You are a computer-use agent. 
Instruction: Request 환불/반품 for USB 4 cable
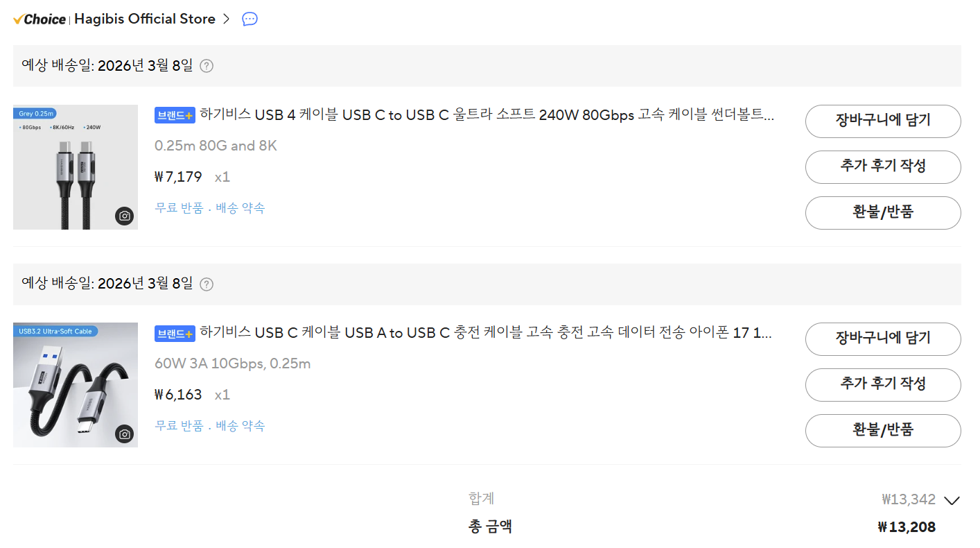(882, 212)
